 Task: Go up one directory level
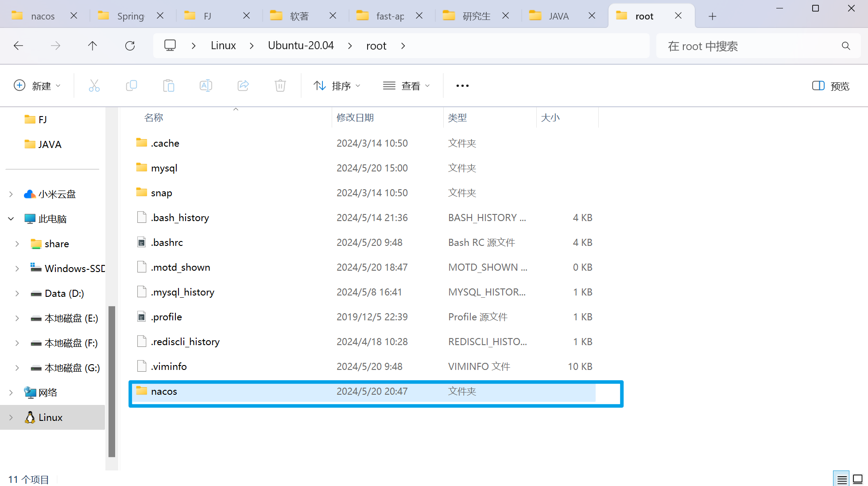click(92, 46)
